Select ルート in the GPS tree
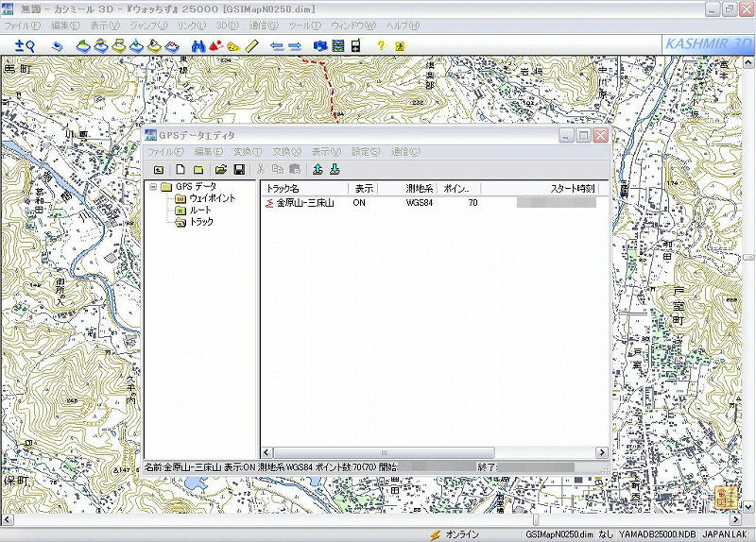 click(200, 210)
